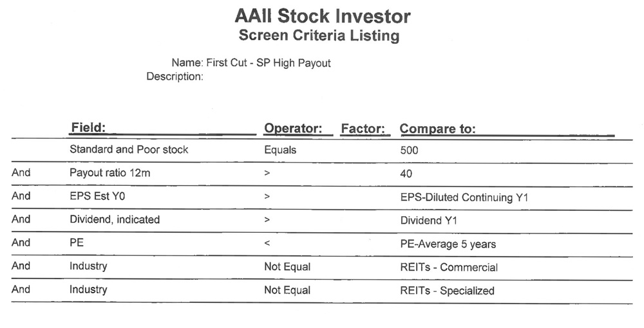Click REITs - Specialized value
644x328 pixels.
coord(448,291)
